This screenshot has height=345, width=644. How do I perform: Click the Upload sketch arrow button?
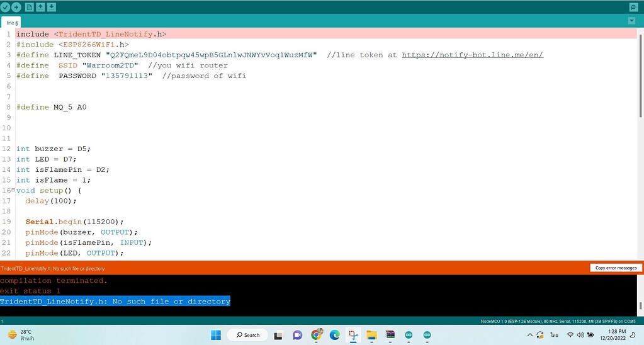pos(16,7)
